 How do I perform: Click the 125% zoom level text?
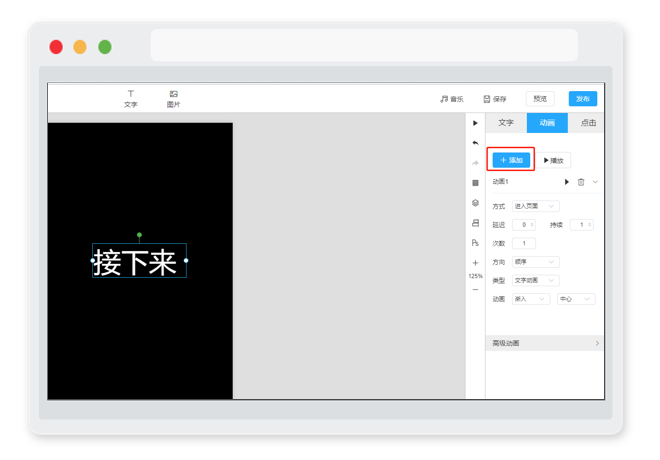[x=475, y=276]
